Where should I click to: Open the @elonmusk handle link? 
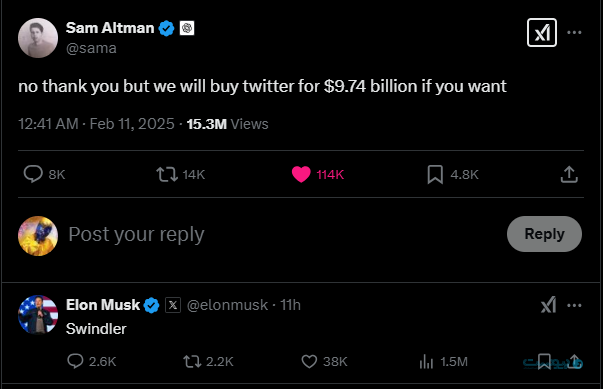point(227,305)
